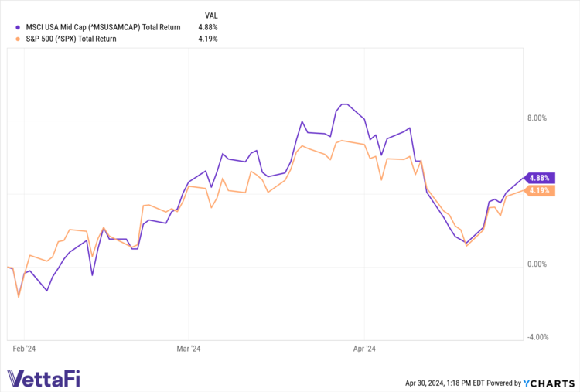The image size is (580, 392).
Task: Click the purple 4.88% end flag
Action: click(540, 177)
